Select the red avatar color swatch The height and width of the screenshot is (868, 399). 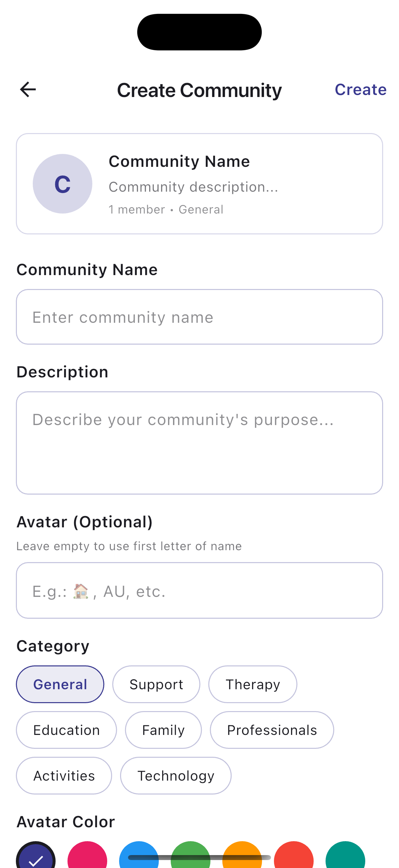pos(293,856)
